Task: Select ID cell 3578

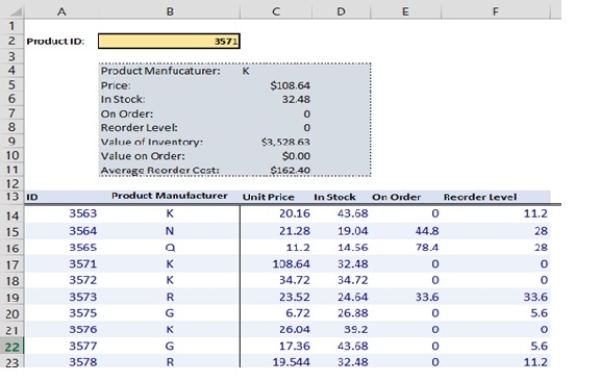Action: tap(83, 362)
